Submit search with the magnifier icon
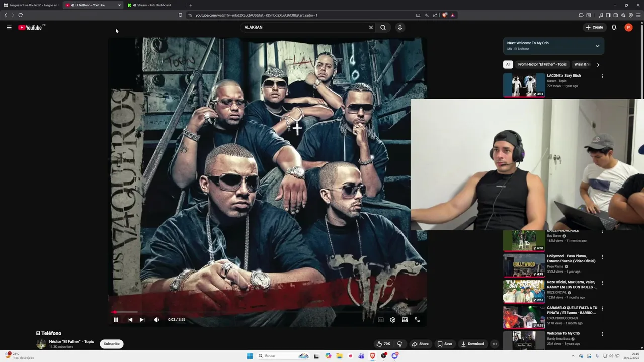This screenshot has height=362, width=644. pos(383,27)
